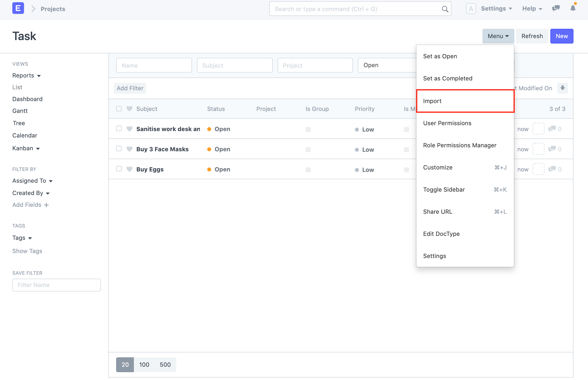The width and height of the screenshot is (588, 380).
Task: Check the Buy Eggs row checkbox
Action: pos(119,169)
